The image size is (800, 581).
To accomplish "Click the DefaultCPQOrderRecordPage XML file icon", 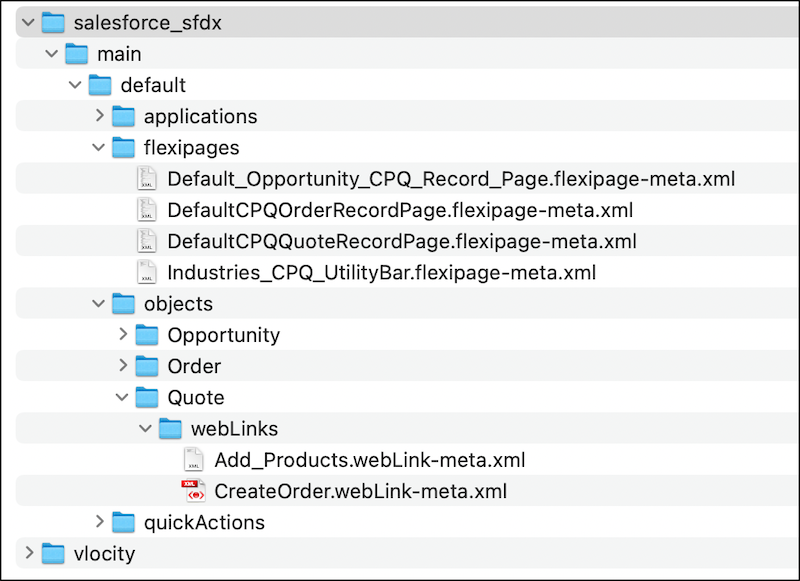I will 147,210.
